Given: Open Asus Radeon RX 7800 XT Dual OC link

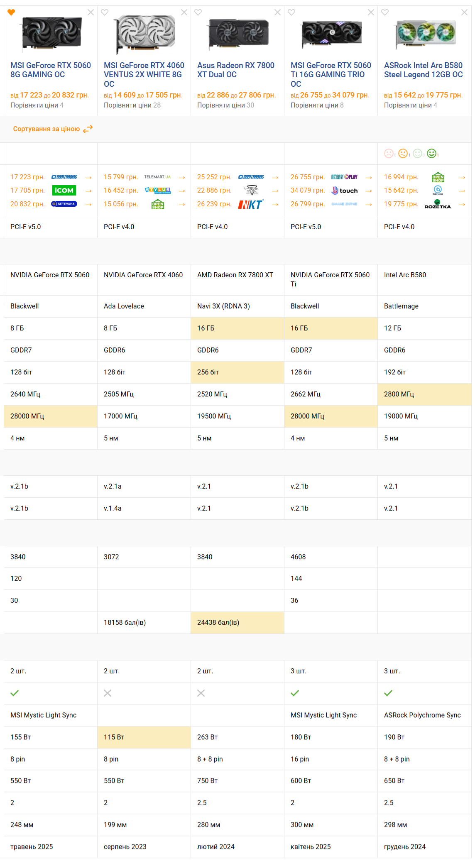Looking at the screenshot, I should pos(236,70).
